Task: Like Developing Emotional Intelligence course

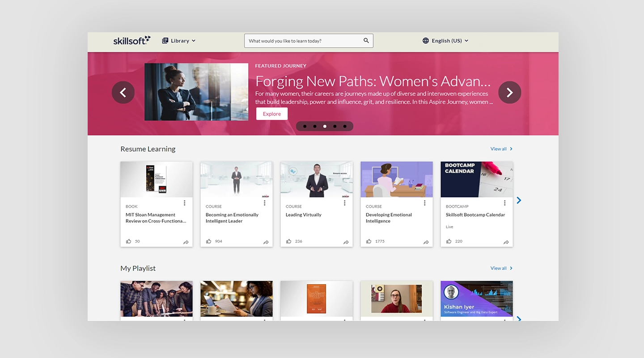Action: [369, 241]
